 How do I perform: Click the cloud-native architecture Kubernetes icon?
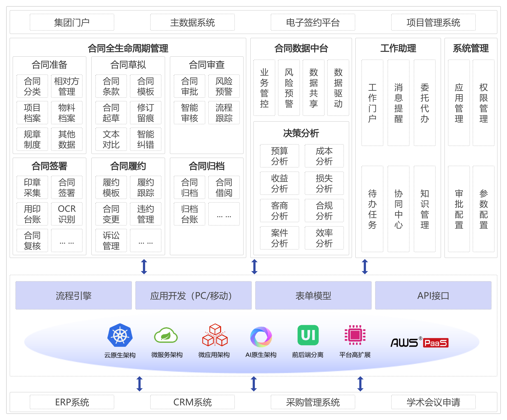pyautogui.click(x=120, y=335)
